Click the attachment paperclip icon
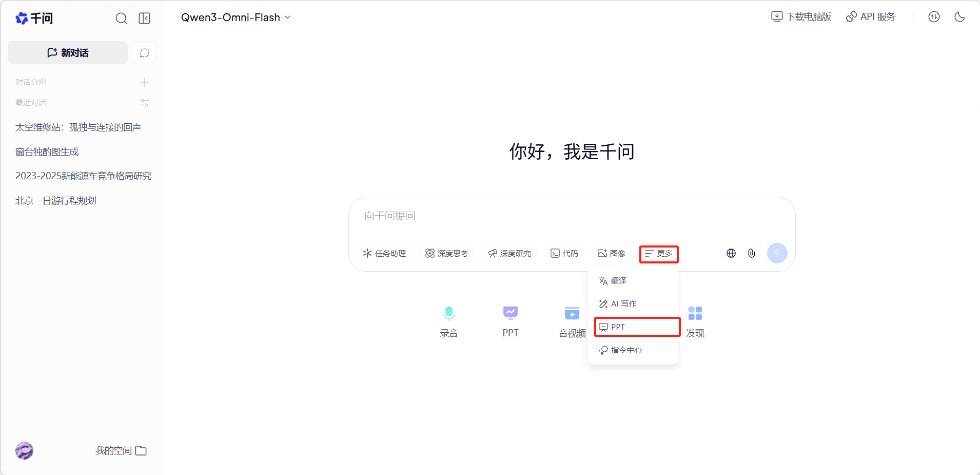 [752, 253]
